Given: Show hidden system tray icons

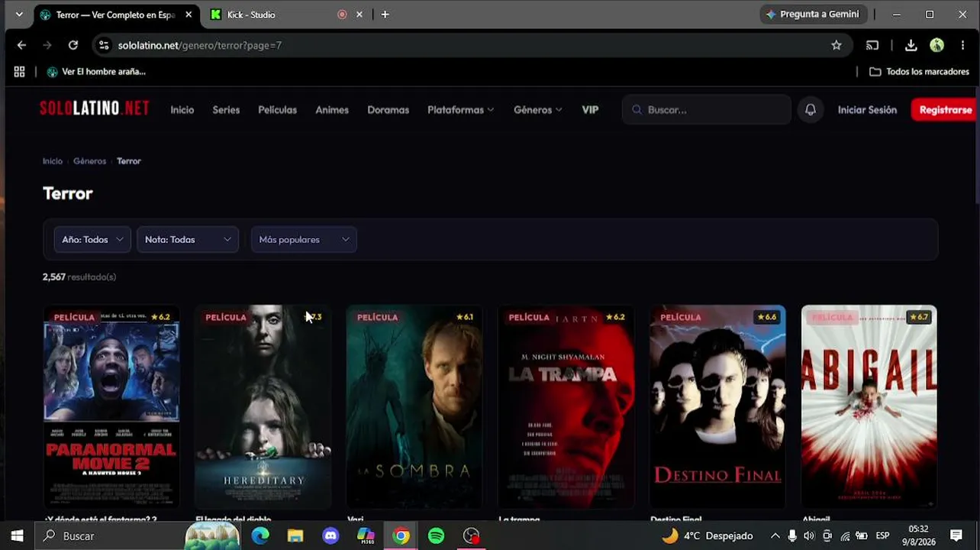Looking at the screenshot, I should click(775, 535).
